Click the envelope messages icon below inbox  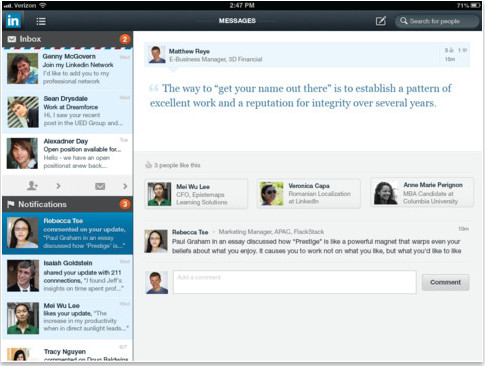coord(100,186)
